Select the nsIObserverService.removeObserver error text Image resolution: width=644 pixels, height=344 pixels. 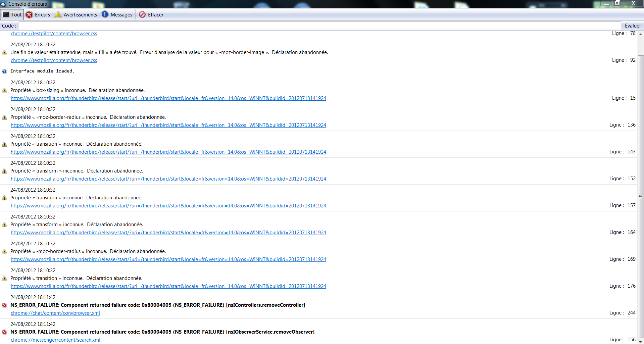(162, 332)
